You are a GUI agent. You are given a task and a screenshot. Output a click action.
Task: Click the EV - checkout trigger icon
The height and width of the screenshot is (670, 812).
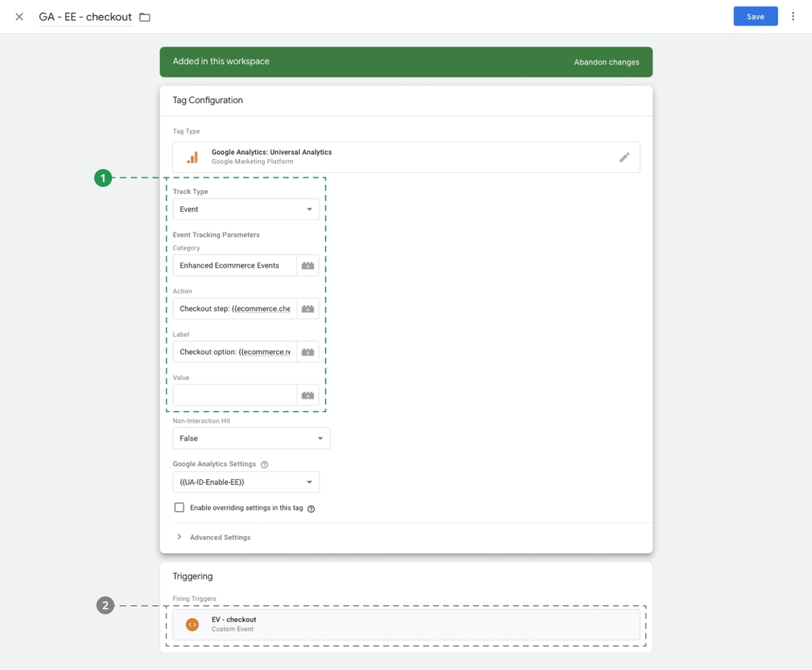pyautogui.click(x=192, y=624)
